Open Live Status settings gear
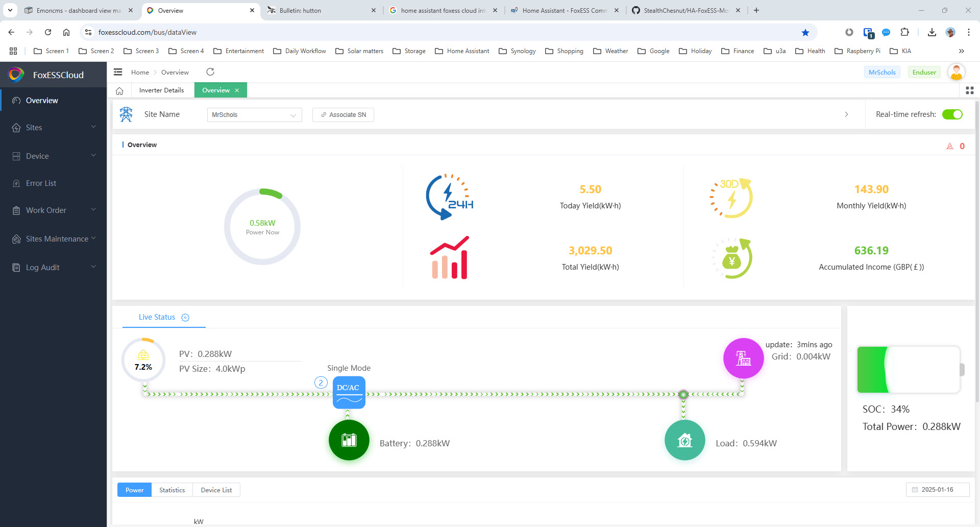The image size is (980, 527). tap(185, 318)
